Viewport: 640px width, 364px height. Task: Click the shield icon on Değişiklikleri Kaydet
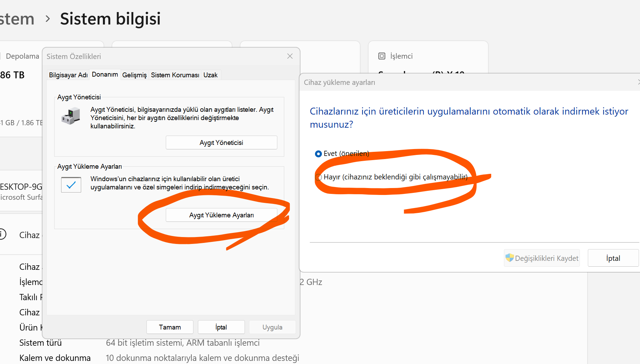pyautogui.click(x=509, y=258)
